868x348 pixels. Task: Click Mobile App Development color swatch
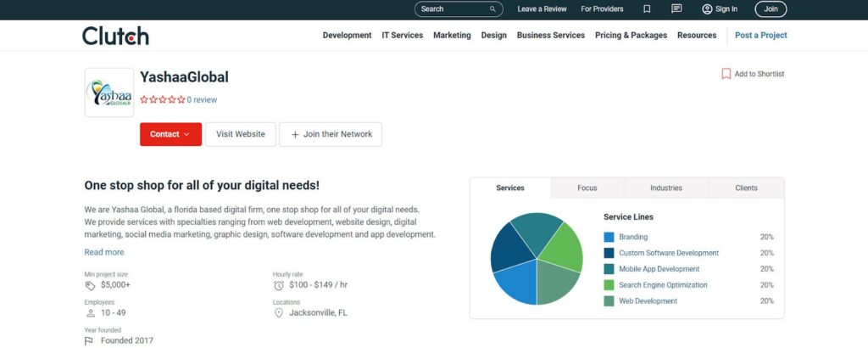pos(609,269)
